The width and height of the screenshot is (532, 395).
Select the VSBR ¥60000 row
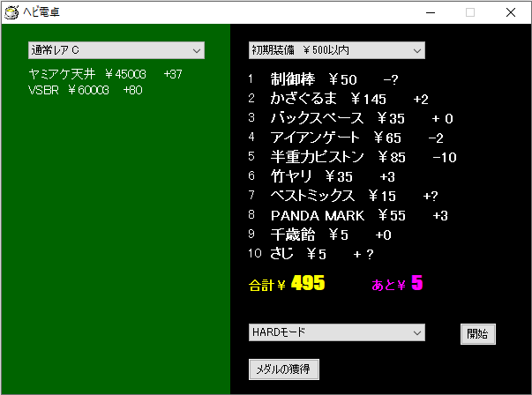[x=86, y=90]
